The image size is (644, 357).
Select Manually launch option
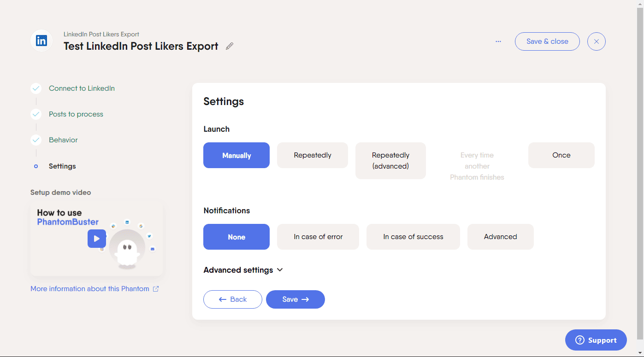coord(236,155)
